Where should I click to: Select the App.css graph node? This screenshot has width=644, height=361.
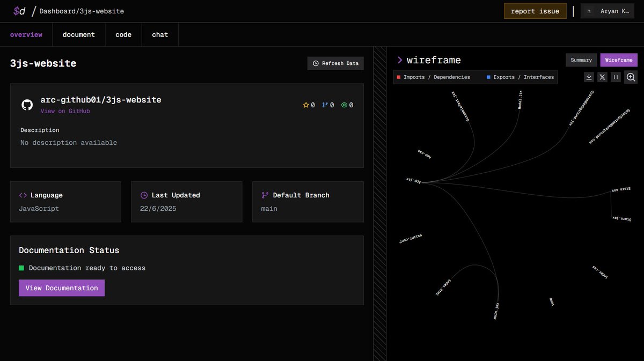click(x=425, y=154)
